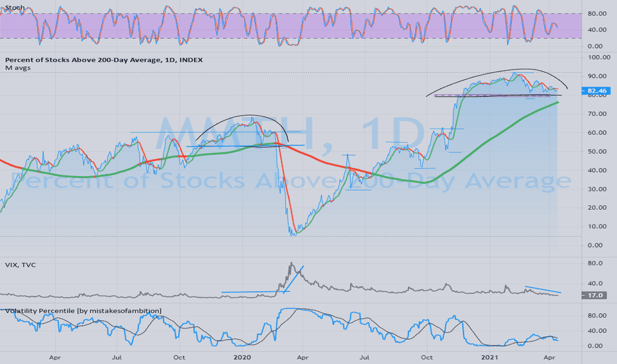
Task: Select the VIX, TVC pane legend
Action: [21, 265]
